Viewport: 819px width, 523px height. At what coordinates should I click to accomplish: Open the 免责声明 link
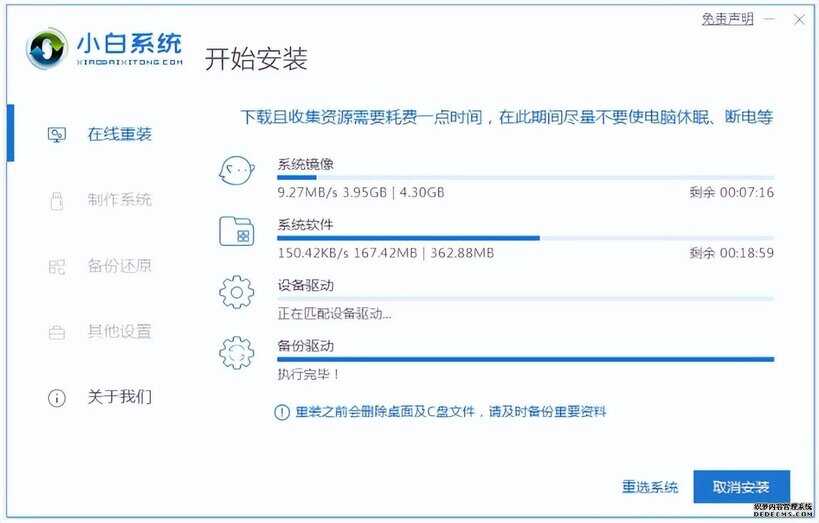tap(727, 19)
